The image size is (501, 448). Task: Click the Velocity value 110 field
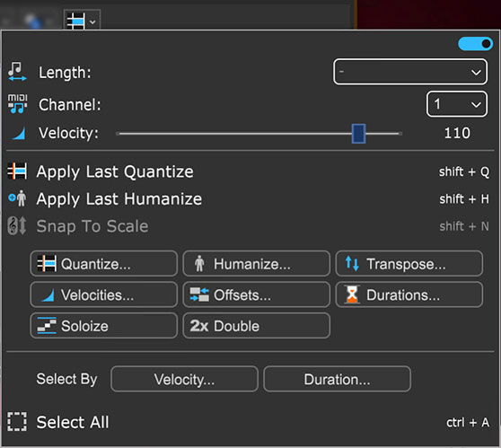[x=457, y=133]
